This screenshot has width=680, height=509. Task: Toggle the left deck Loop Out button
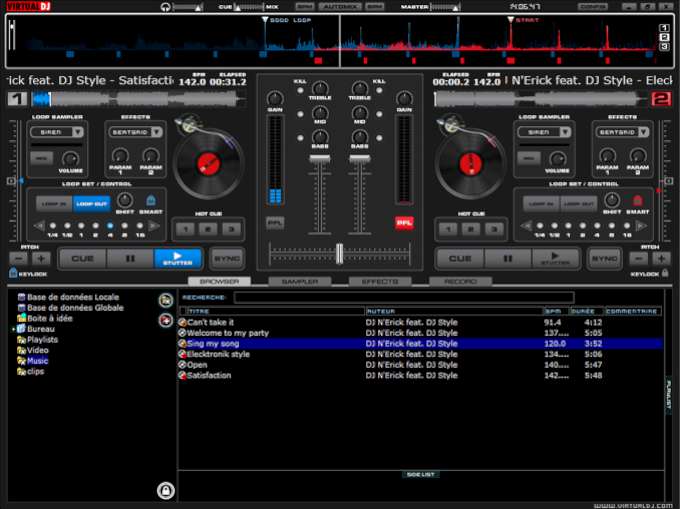pos(91,202)
